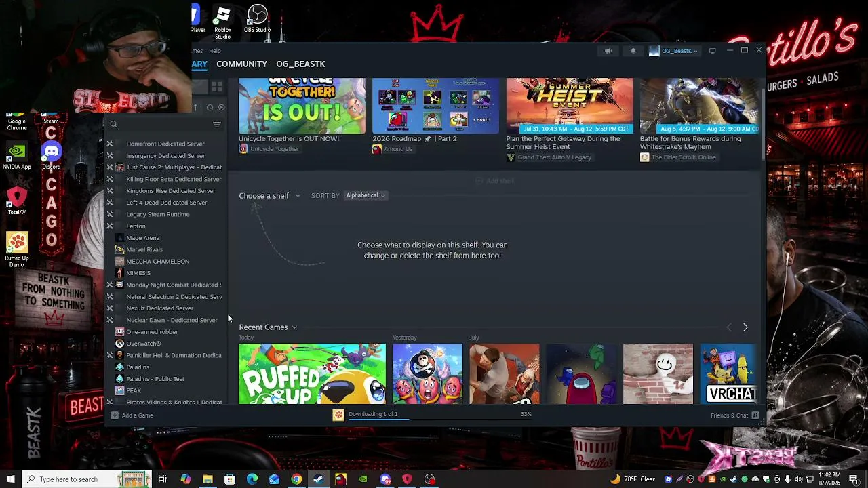Open the COMMUNITY tab
The height and width of the screenshot is (488, 868).
coord(241,64)
